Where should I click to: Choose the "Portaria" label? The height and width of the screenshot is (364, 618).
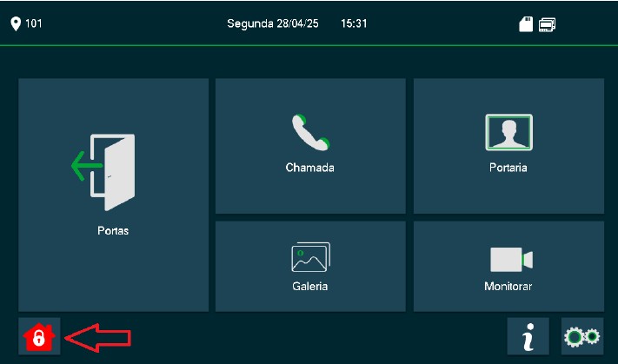click(508, 168)
